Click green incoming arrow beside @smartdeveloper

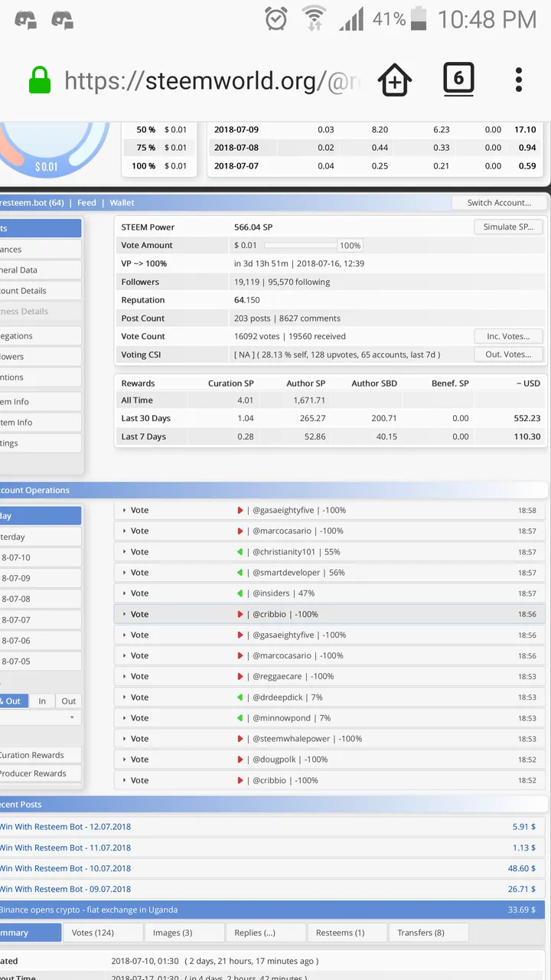tap(240, 572)
